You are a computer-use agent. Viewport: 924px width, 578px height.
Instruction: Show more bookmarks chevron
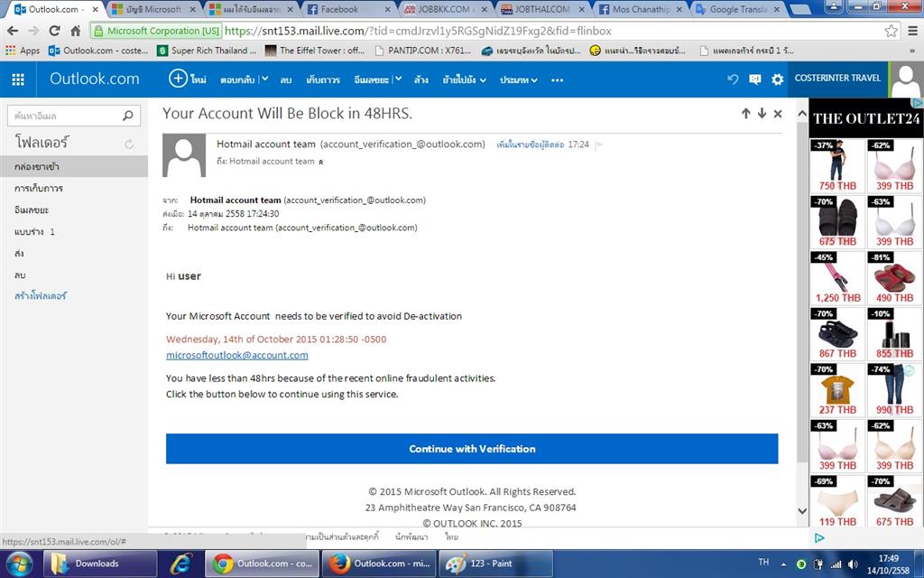[913, 51]
